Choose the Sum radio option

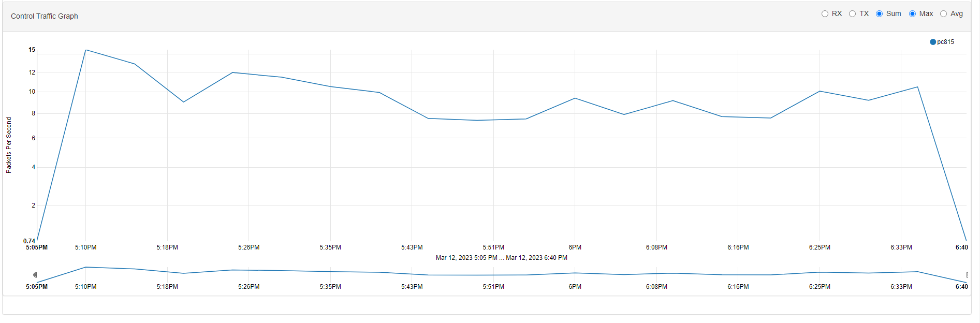point(879,14)
